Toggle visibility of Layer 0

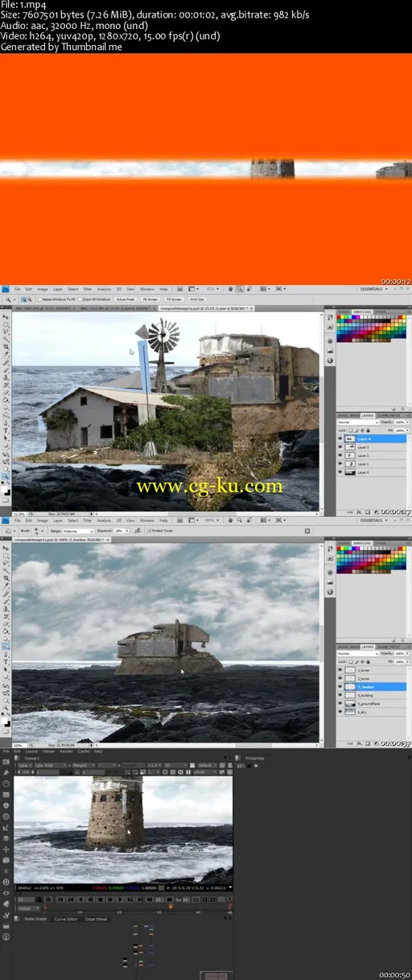(x=340, y=472)
